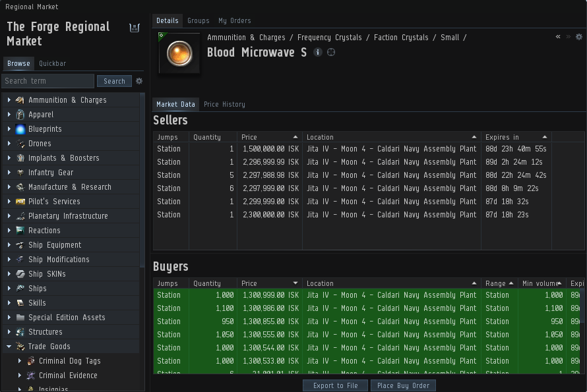587x392 pixels.
Task: Click the Search term input field
Action: (x=47, y=81)
